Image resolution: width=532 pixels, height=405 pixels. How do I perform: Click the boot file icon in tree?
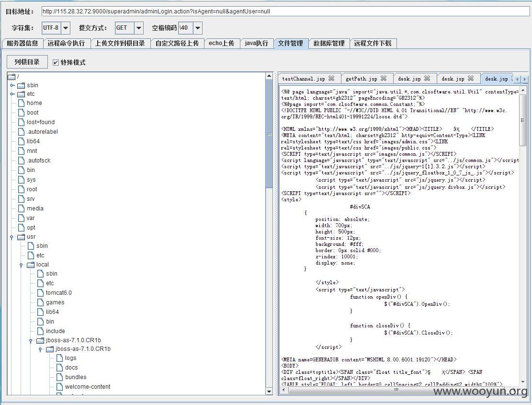(21, 112)
